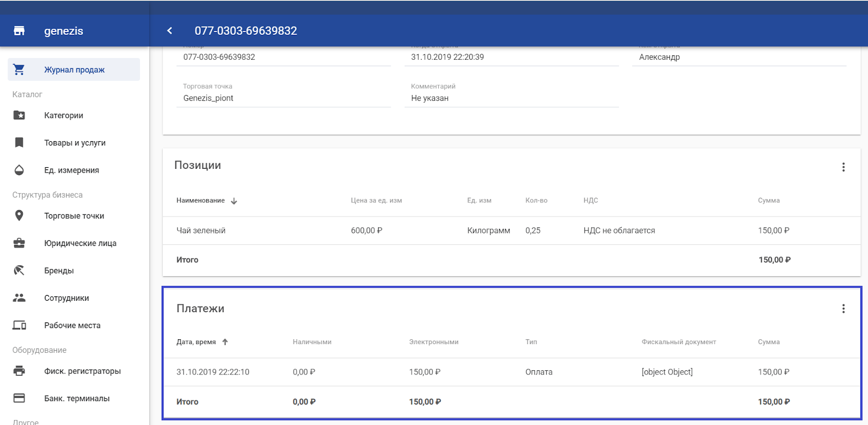The image size is (868, 425).
Task: Open the Платежи three-dot options menu
Action: click(843, 309)
